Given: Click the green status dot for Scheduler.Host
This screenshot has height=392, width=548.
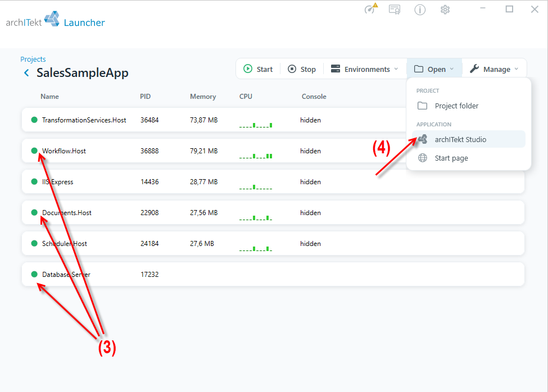Looking at the screenshot, I should 34,243.
